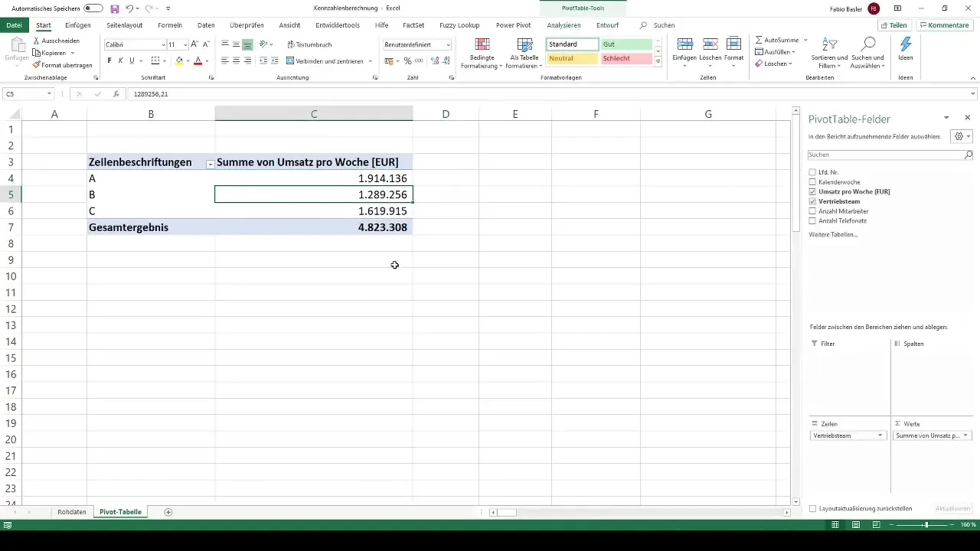Image resolution: width=980 pixels, height=551 pixels.
Task: Check the Kalenderwoche field
Action: (x=812, y=182)
